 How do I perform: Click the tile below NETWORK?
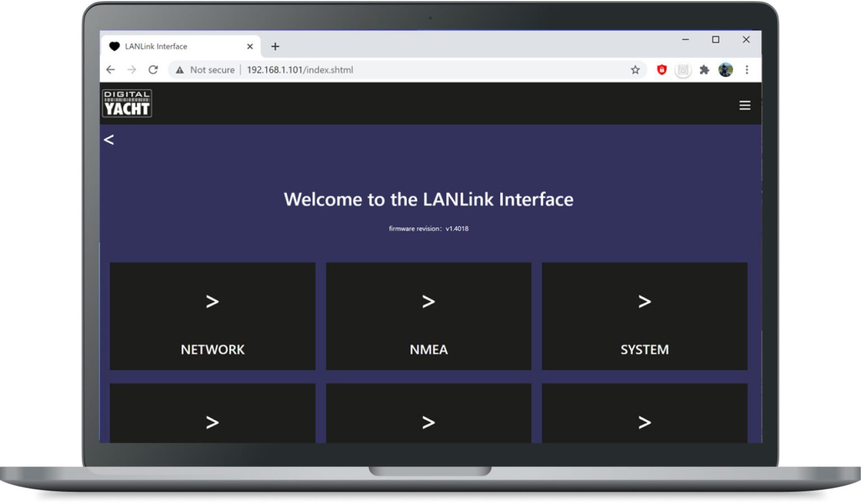(212, 413)
